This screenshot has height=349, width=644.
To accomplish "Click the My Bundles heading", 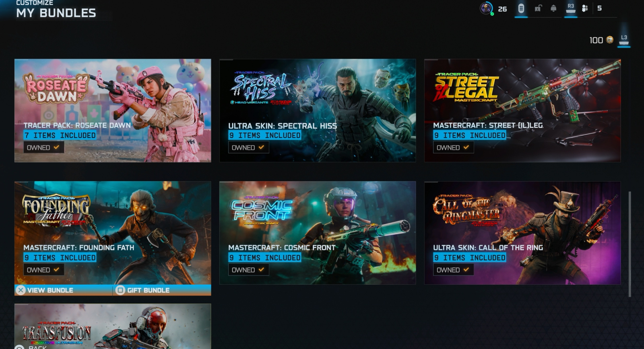I will point(56,13).
